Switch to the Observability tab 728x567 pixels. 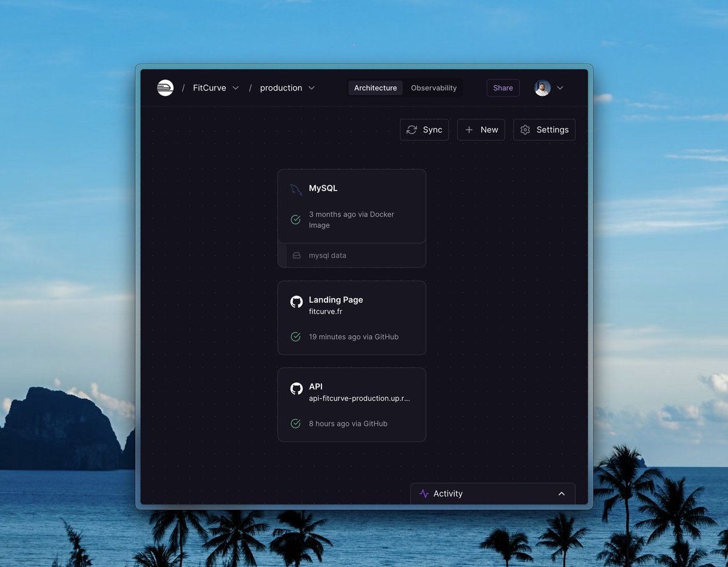[434, 88]
